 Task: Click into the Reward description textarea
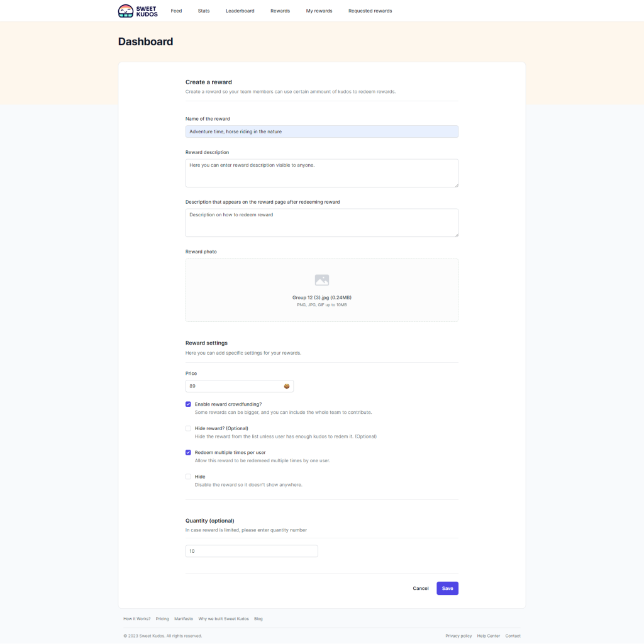pos(322,173)
